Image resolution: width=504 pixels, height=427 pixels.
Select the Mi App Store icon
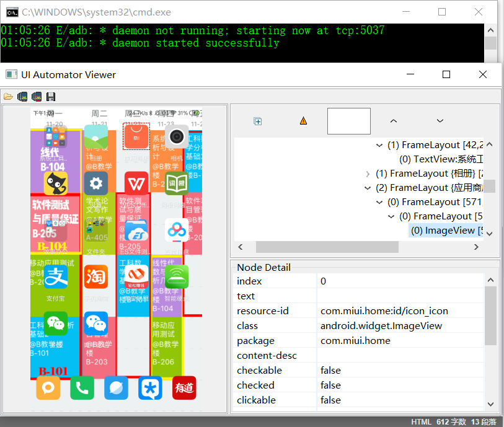point(136,136)
